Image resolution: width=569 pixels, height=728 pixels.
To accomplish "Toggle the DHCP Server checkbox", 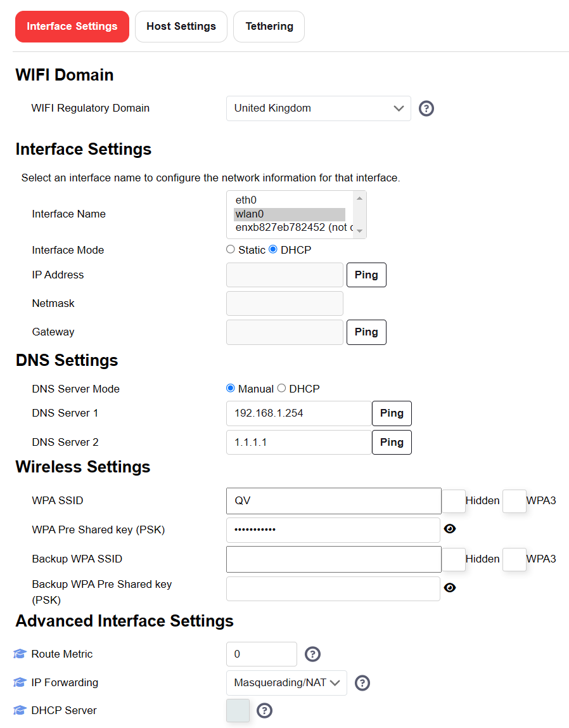I will click(238, 710).
